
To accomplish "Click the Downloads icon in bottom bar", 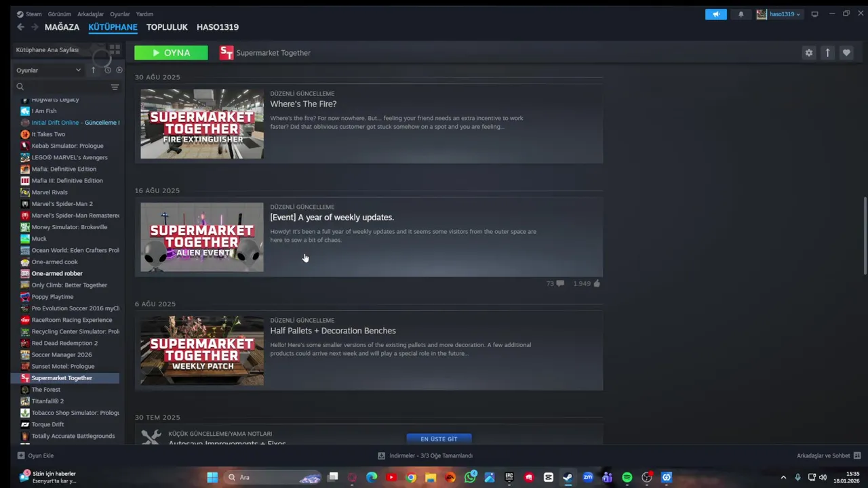I will click(381, 455).
